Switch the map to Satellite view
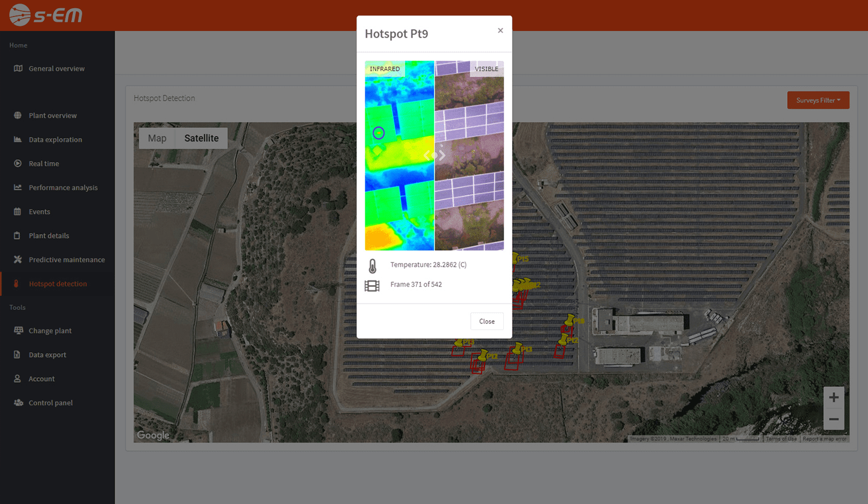 point(202,138)
